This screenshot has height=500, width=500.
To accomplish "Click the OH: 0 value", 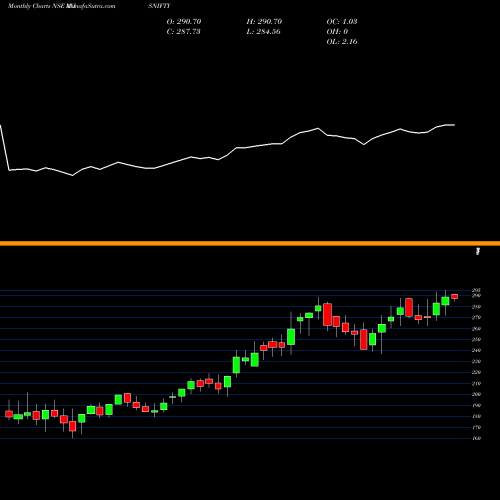I will click(337, 32).
